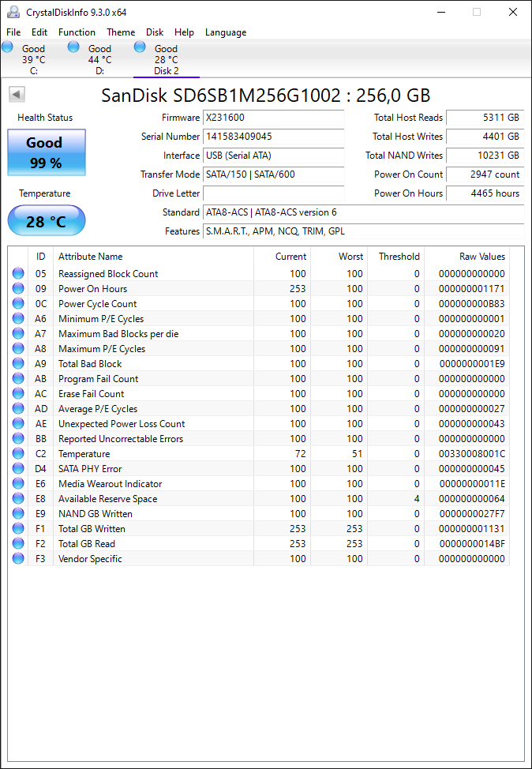Image resolution: width=532 pixels, height=769 pixels.
Task: Click the Transfer Mode field
Action: click(x=274, y=174)
